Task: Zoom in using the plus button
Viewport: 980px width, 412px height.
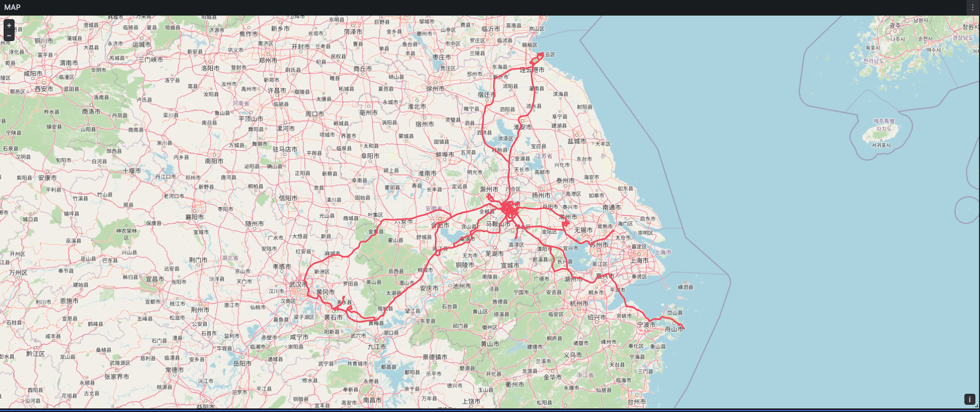Action: (9, 25)
